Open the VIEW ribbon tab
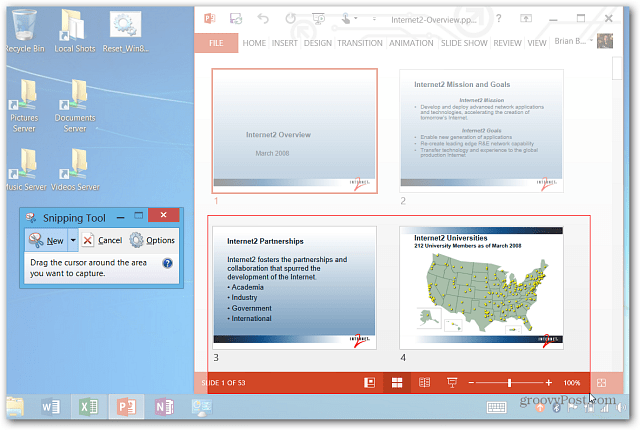The height and width of the screenshot is (430, 640). 537,43
